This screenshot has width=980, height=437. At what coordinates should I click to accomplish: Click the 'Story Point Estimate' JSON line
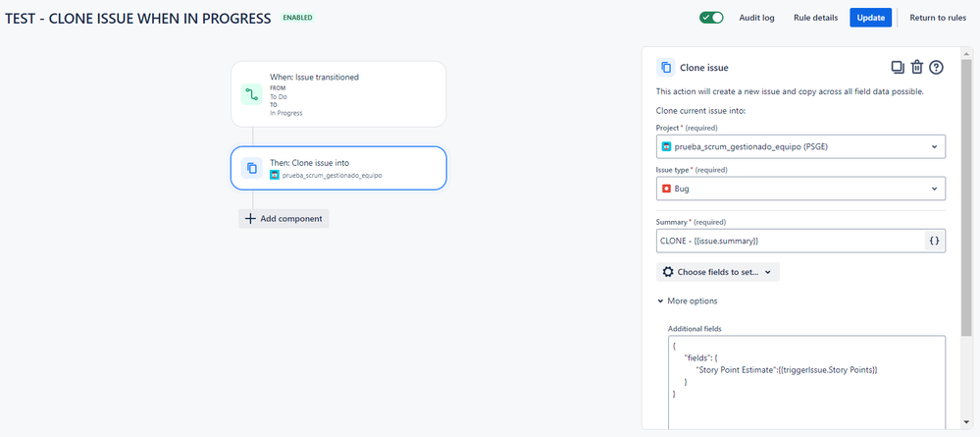point(787,369)
